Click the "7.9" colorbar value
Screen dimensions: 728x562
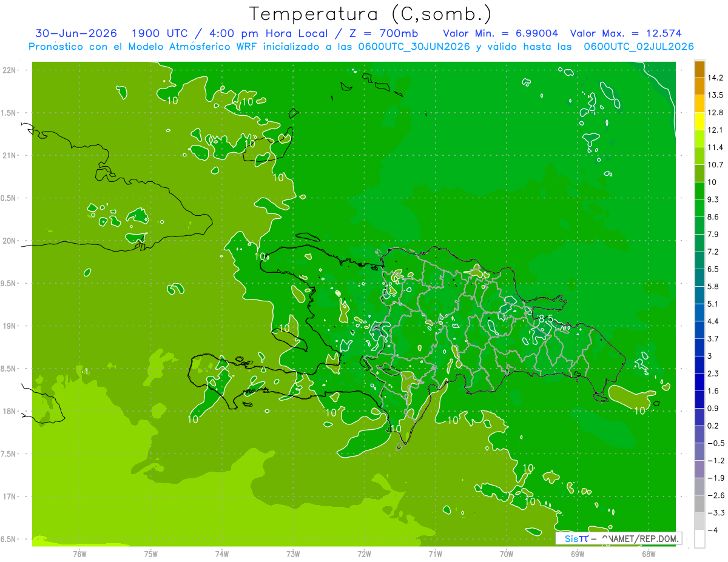click(x=714, y=235)
